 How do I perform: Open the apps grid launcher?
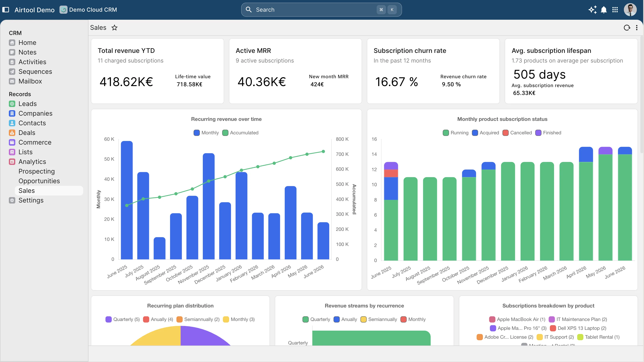(615, 10)
